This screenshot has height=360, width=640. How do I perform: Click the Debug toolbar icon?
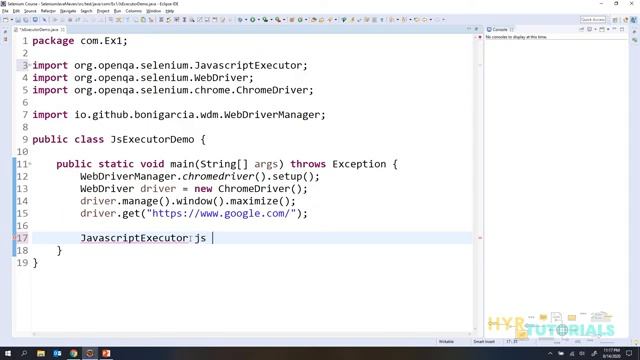coord(240,20)
